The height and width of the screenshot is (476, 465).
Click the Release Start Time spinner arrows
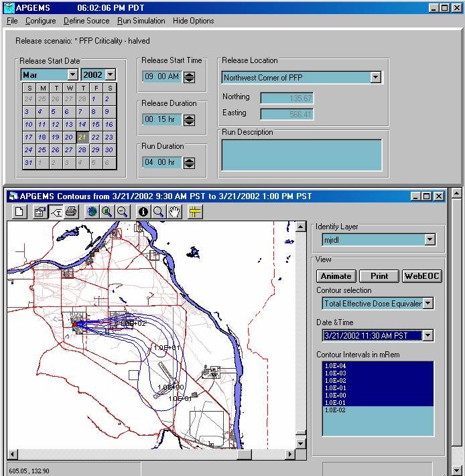coord(189,77)
